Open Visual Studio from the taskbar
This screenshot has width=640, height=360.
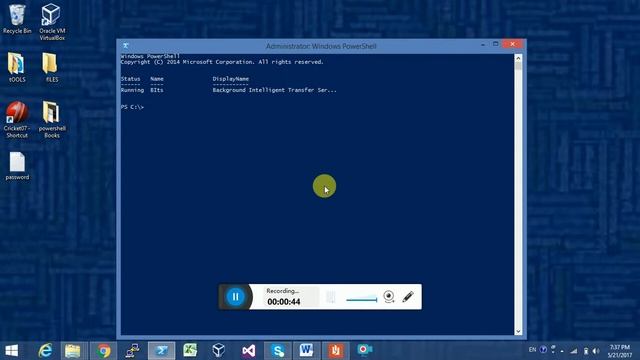[x=249, y=351]
